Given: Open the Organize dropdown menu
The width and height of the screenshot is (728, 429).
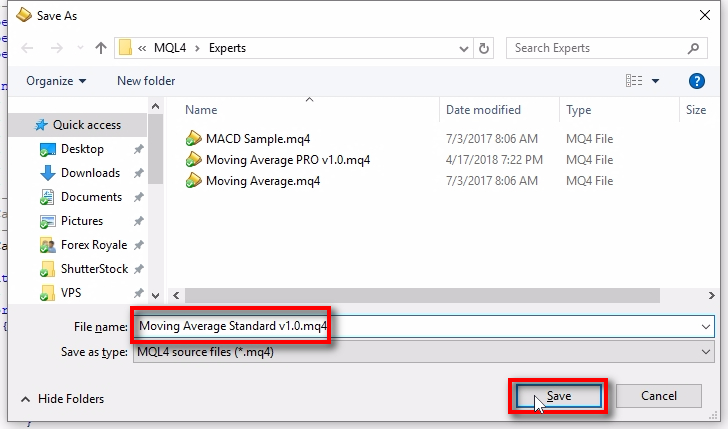Looking at the screenshot, I should pos(56,81).
